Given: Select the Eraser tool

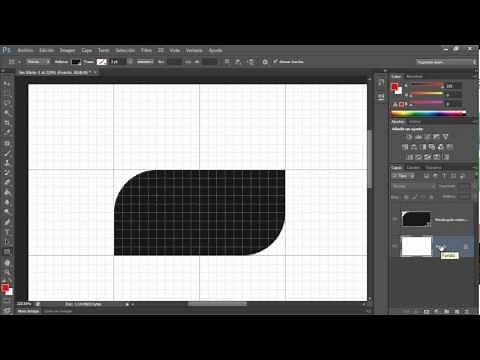Looking at the screenshot, I should 7,182.
